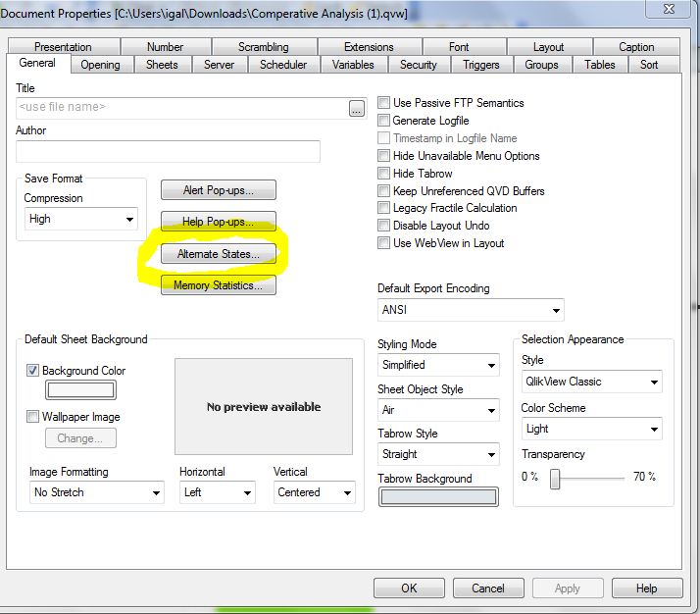The width and height of the screenshot is (700, 614).
Task: Open Memory Statistics dialog
Action: (x=219, y=285)
